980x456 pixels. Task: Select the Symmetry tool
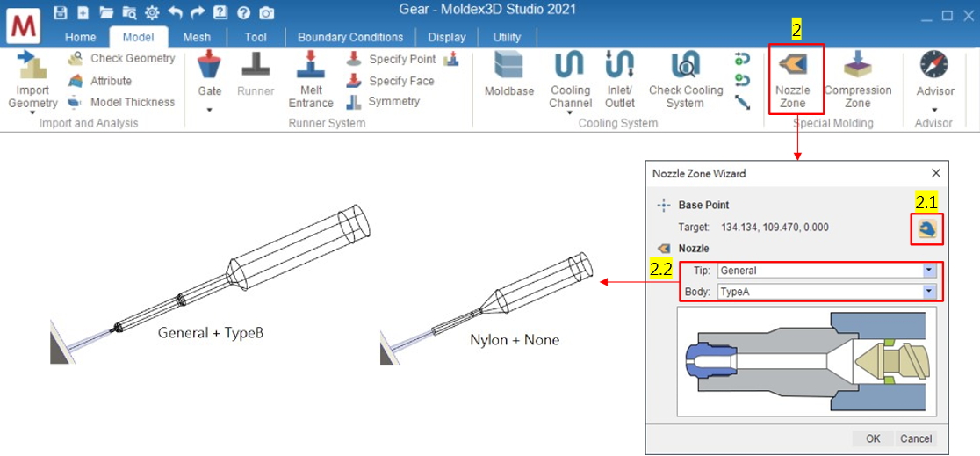[x=383, y=101]
